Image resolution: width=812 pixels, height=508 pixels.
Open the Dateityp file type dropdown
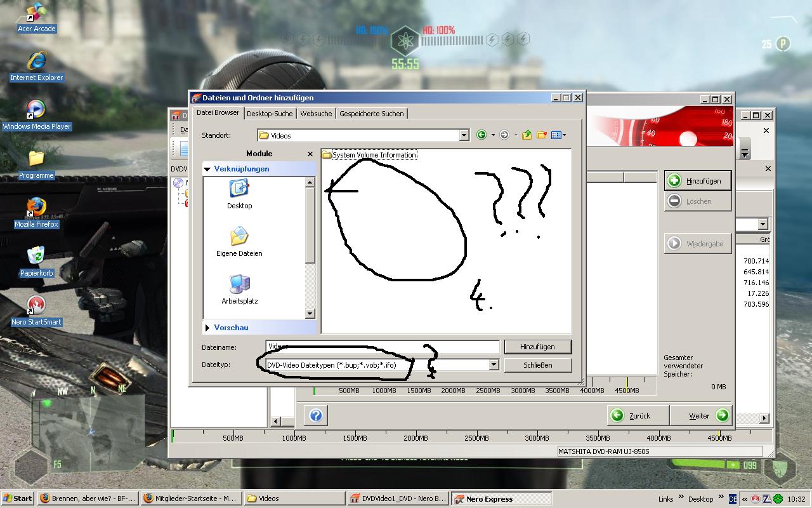493,365
